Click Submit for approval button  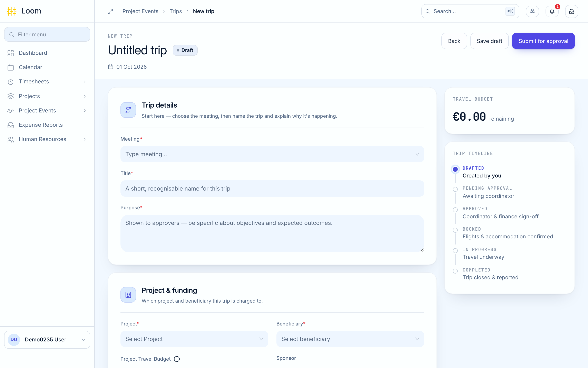(x=543, y=41)
